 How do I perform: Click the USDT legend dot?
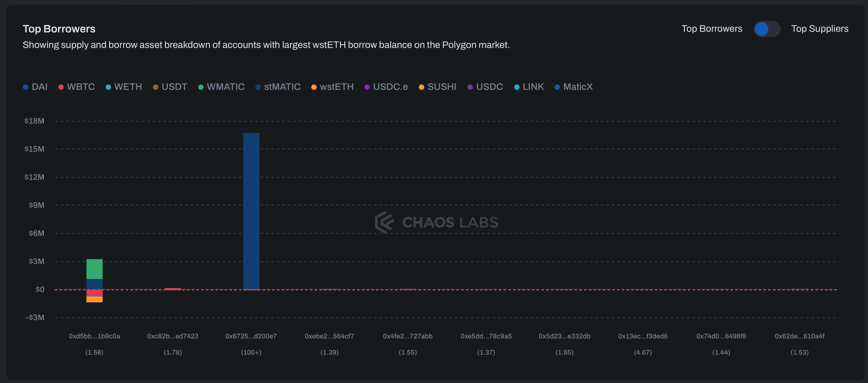(156, 87)
